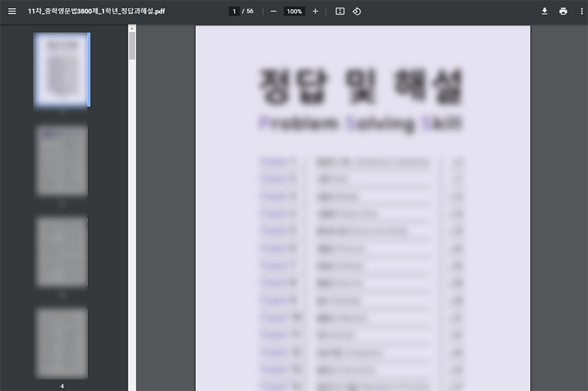Viewport: 588px width, 391px height.
Task: Click the thumbnail panel scroll up arrow
Action: pyautogui.click(x=132, y=28)
